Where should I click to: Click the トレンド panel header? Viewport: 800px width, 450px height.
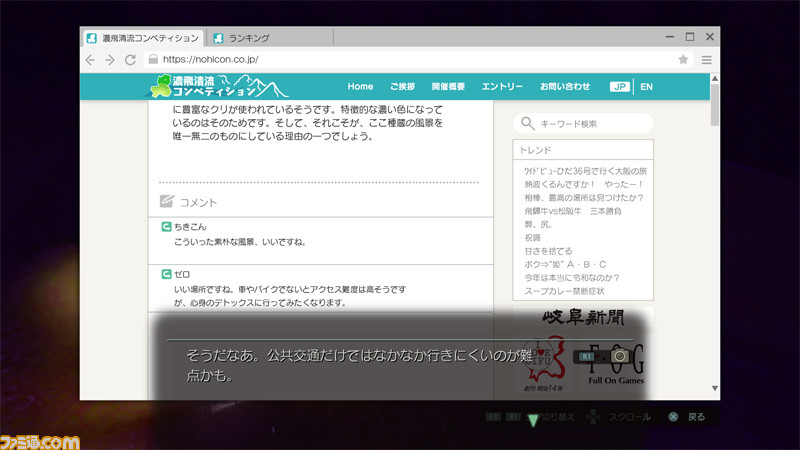583,149
